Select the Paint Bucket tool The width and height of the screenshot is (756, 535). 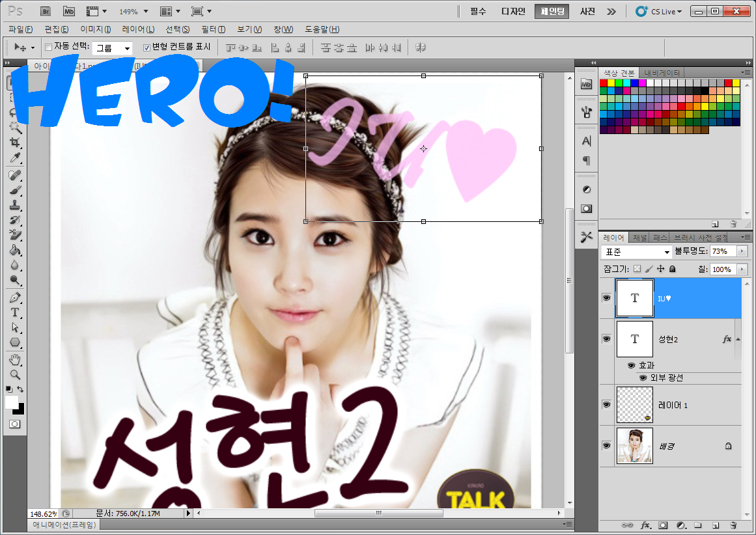15,250
